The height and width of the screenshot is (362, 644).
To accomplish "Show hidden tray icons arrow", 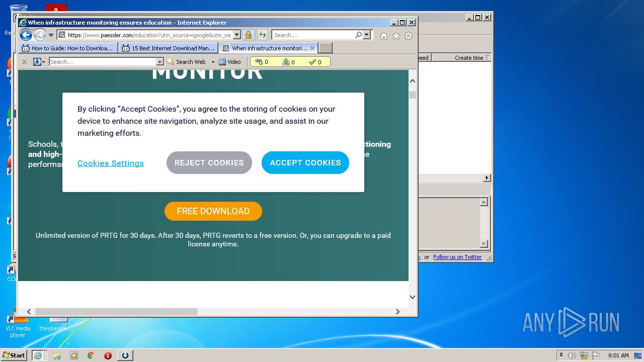I will 561,355.
